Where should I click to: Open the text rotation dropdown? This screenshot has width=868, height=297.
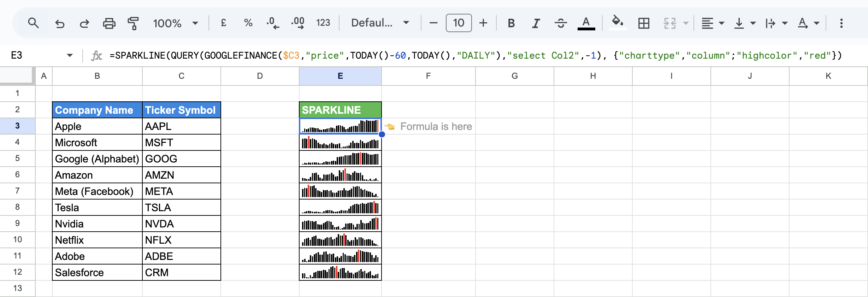(x=808, y=23)
